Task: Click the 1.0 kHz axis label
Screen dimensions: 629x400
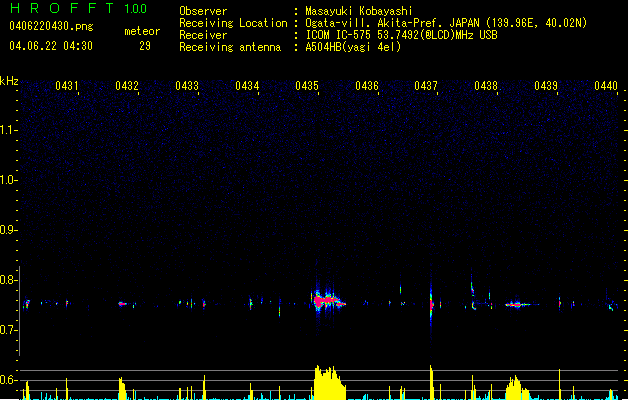Action: click(x=8, y=180)
